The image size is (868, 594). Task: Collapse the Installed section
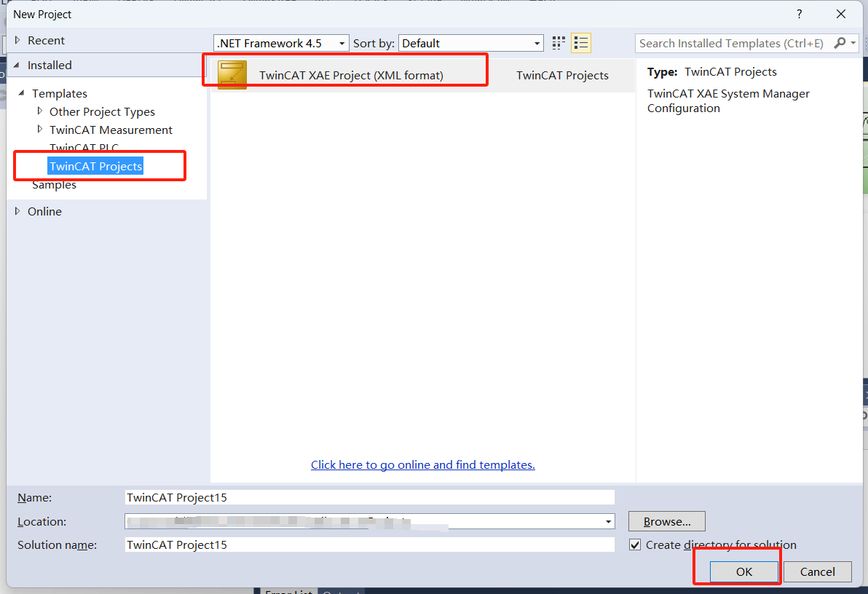(x=17, y=65)
